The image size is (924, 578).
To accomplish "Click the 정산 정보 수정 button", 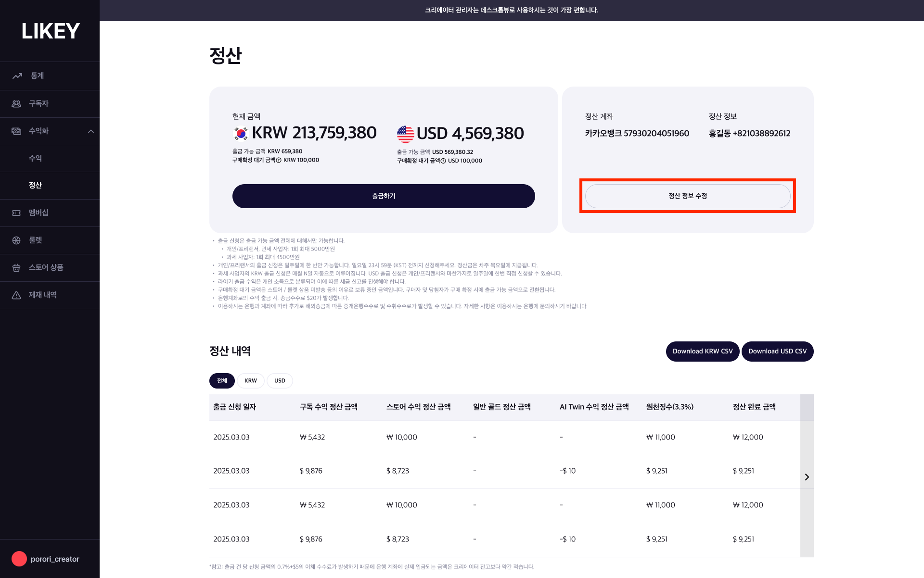I will [x=688, y=196].
